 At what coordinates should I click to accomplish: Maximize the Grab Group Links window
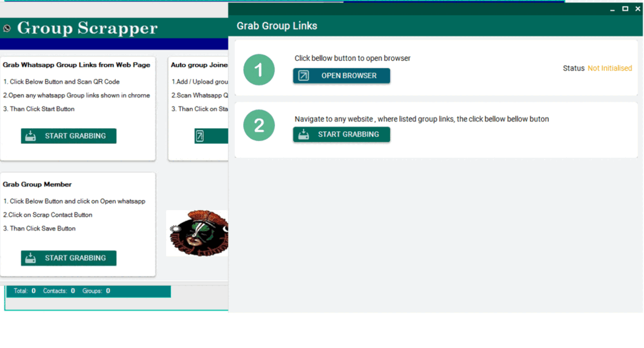click(625, 8)
